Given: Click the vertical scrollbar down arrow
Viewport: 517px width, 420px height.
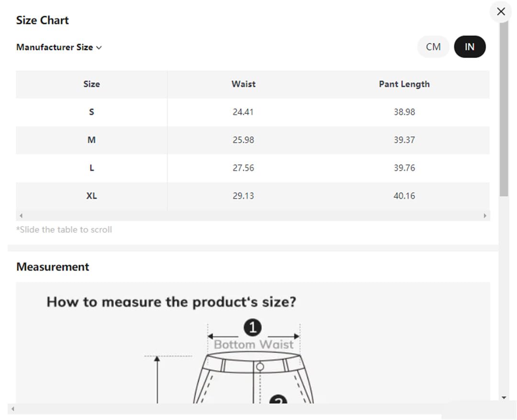Looking at the screenshot, I should coord(504,397).
